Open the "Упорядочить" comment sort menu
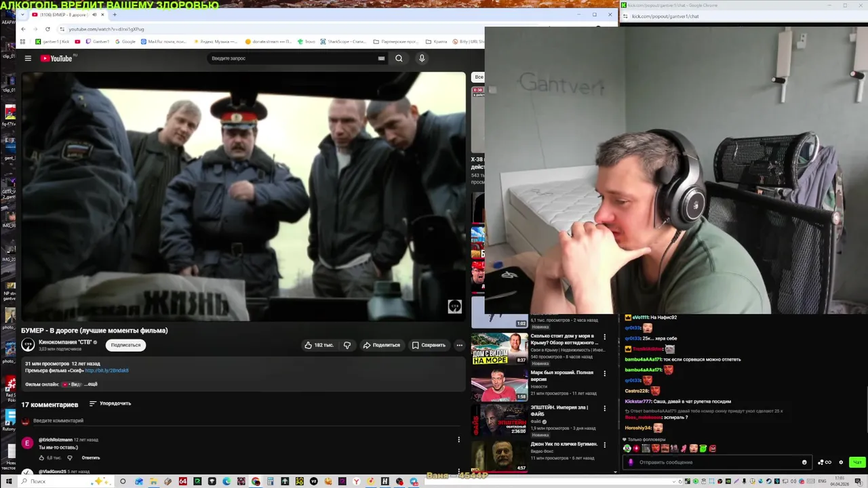This screenshot has height=488, width=868. (x=110, y=403)
